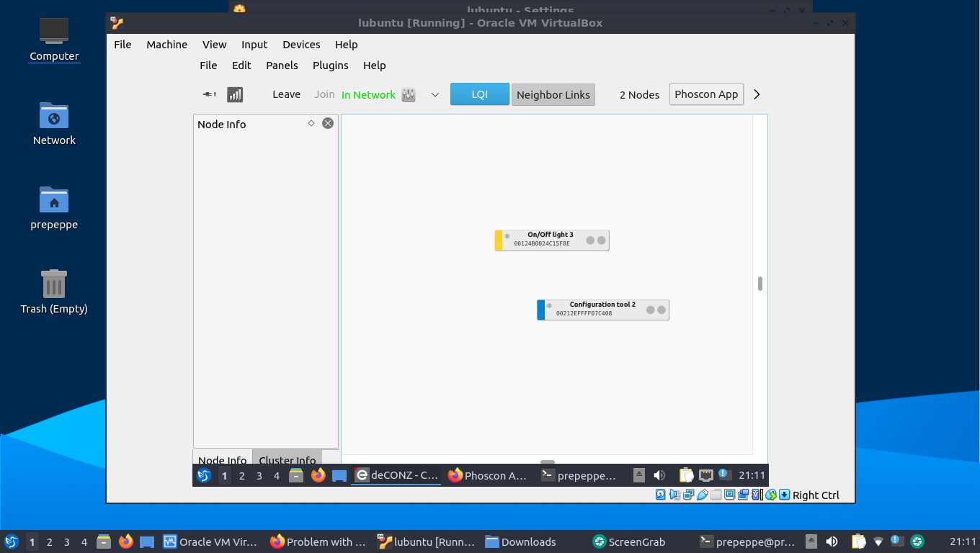Switch to the Node Info tab

(222, 459)
